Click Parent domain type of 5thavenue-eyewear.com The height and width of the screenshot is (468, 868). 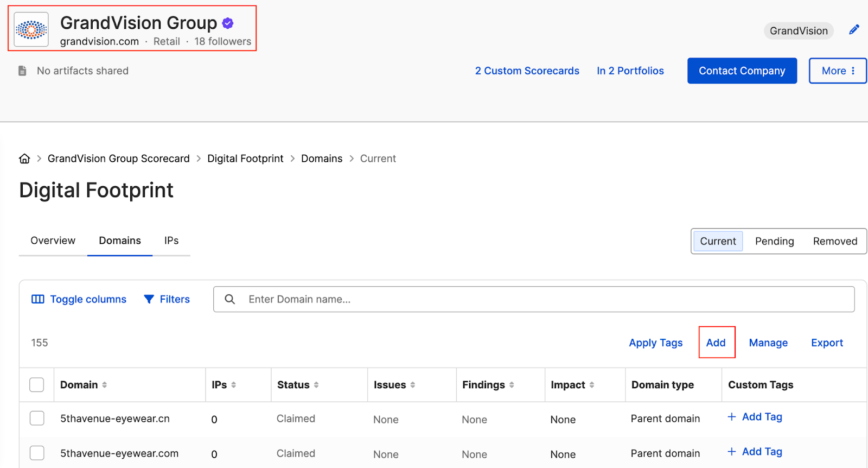[665, 453]
